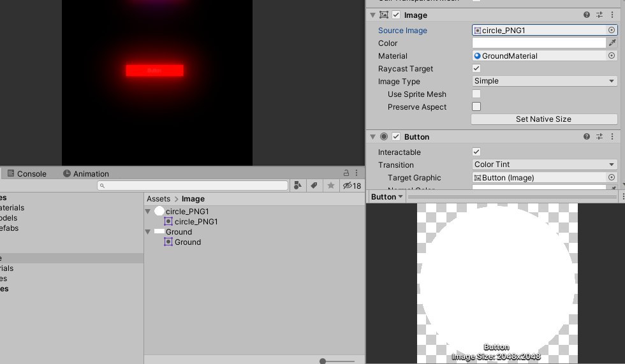Collapse the Image component foldout

click(372, 15)
